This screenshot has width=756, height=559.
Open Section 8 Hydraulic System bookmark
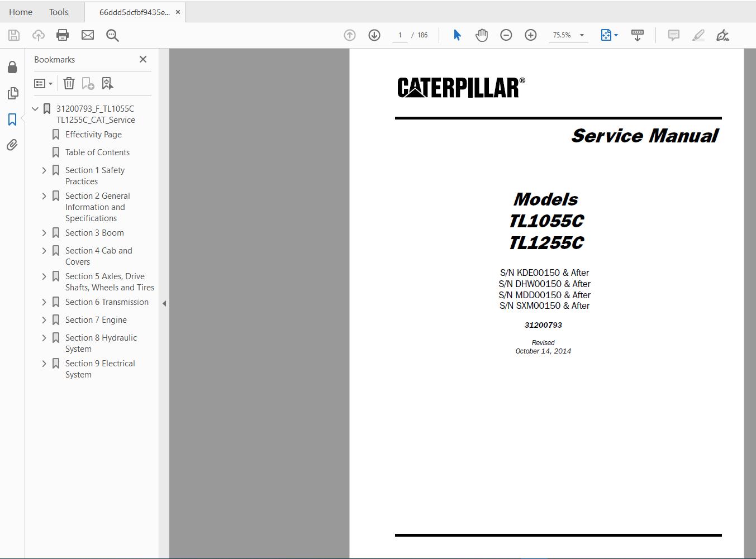101,343
